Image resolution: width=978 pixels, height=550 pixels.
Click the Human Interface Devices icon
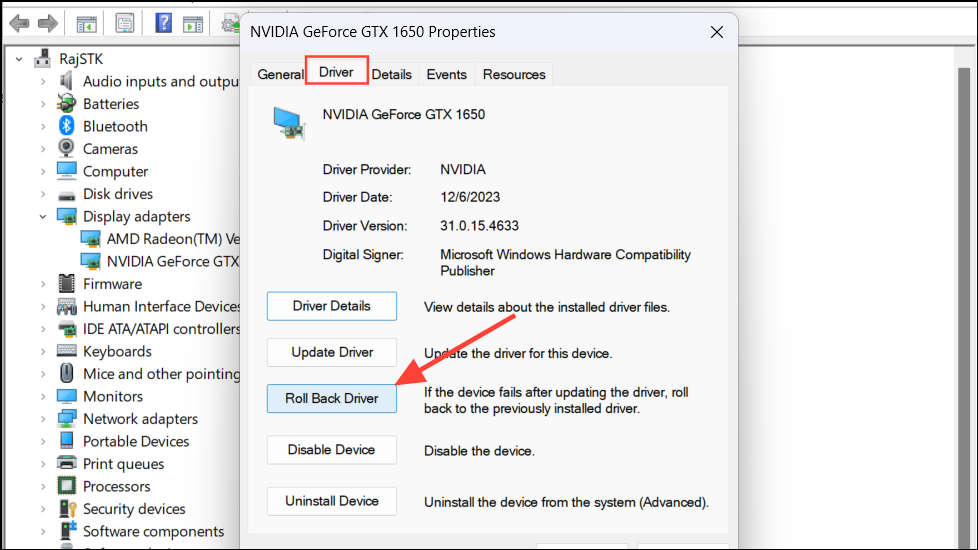point(66,306)
